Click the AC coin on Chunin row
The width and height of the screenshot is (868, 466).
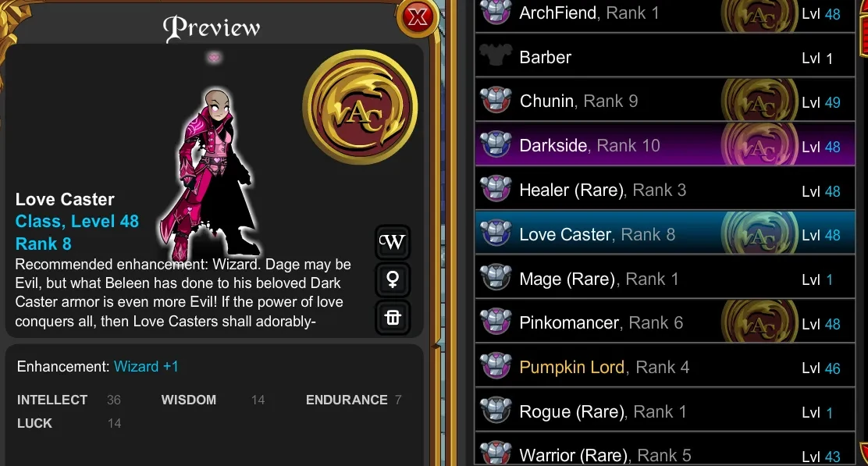click(x=759, y=101)
